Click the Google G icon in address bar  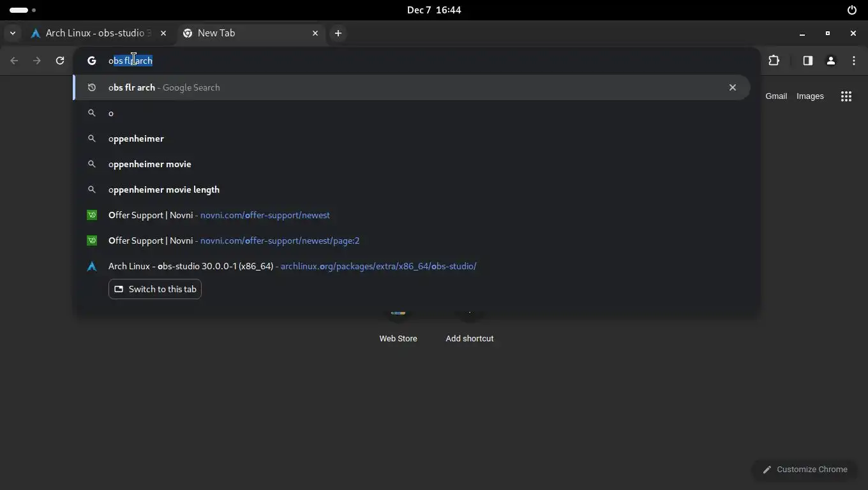tap(92, 61)
